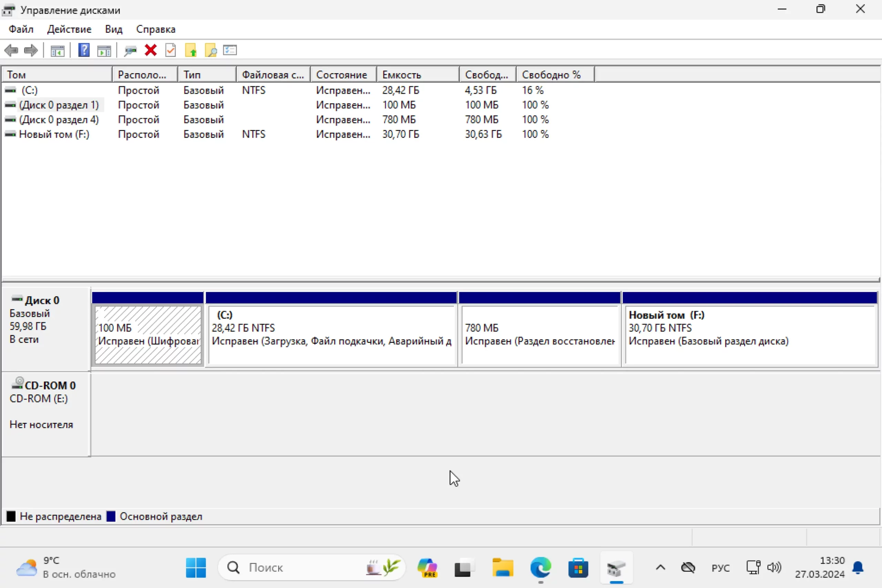Screen dimensions: 882x588
Task: Click the checklist view settings toolbar icon
Action: [x=230, y=50]
